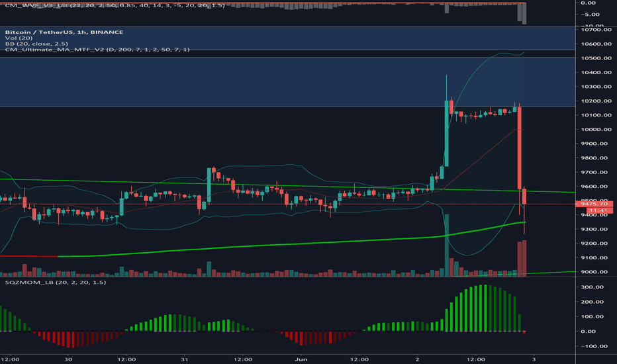Click the 10200.00 price axis label
The width and height of the screenshot is (617, 364).
tap(596, 101)
